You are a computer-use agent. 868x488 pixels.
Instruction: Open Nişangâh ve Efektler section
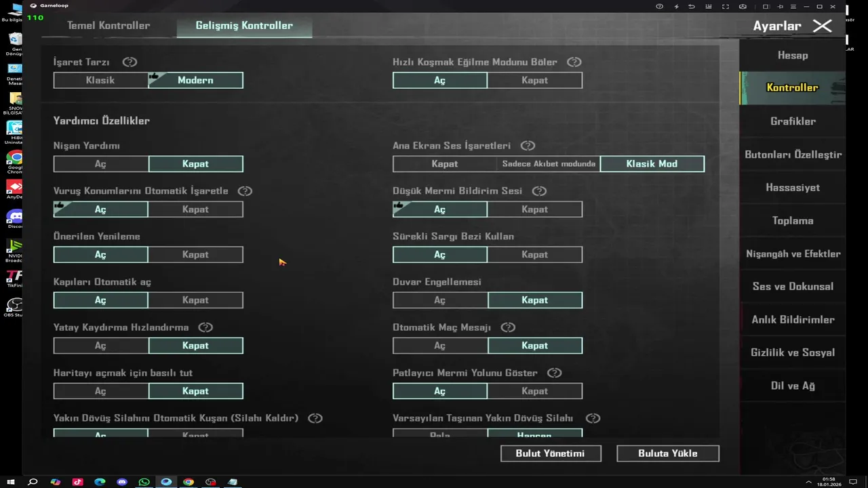click(792, 254)
